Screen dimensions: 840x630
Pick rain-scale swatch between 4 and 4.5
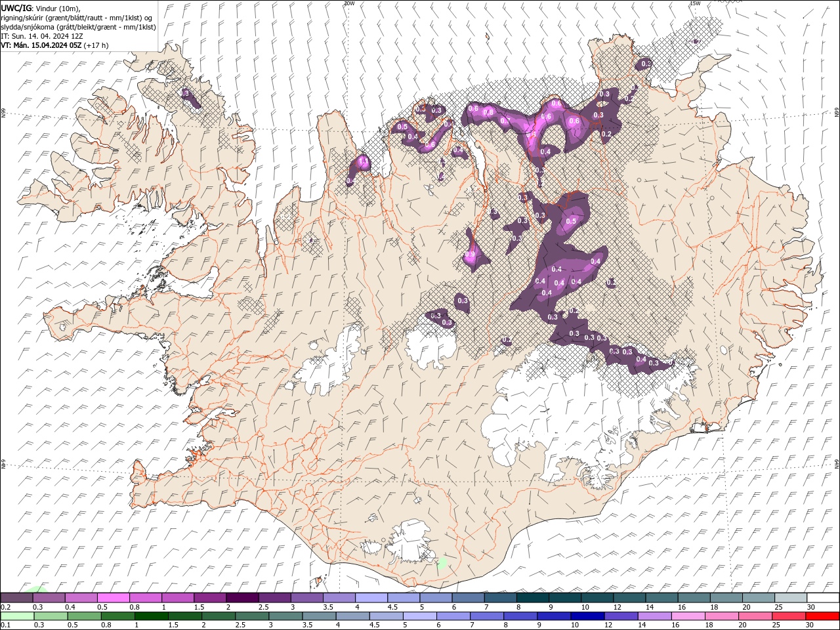point(352,616)
